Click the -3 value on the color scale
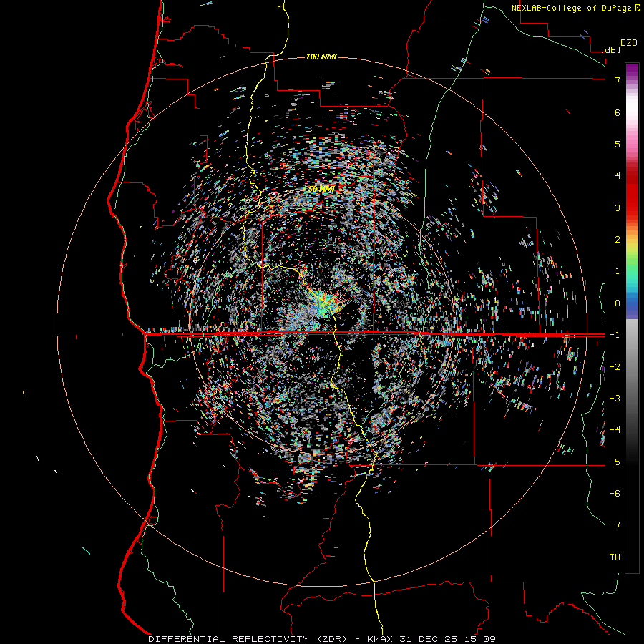The image size is (644, 644). pos(615,399)
